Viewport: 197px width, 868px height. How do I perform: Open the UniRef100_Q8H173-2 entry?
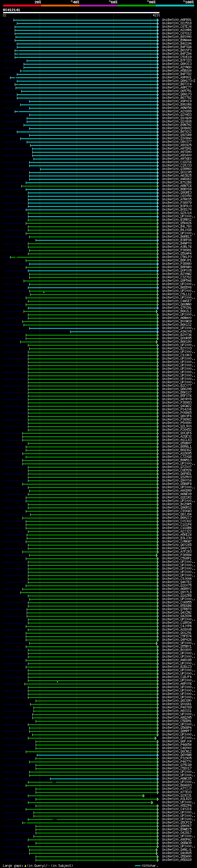pyautogui.click(x=179, y=81)
